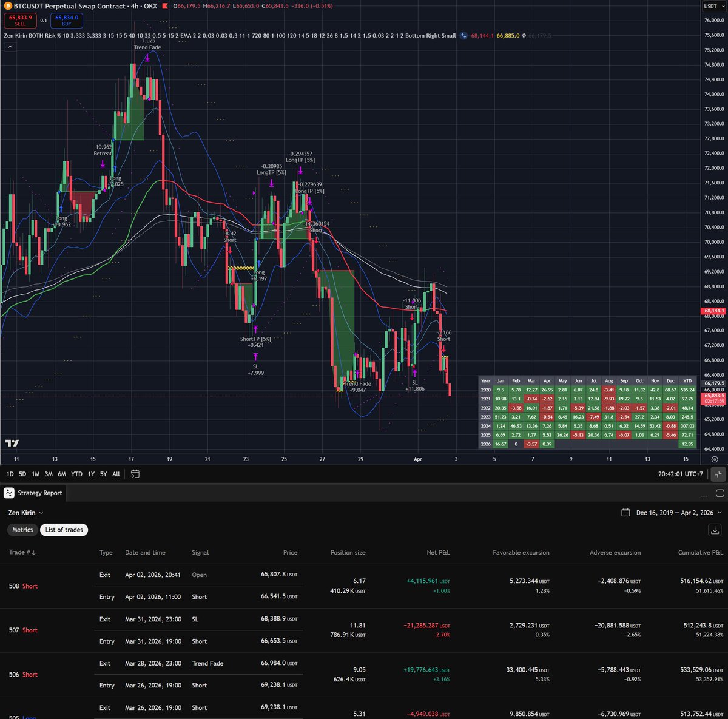Click the 0.1 quantity between Sell and Buy

(44, 21)
